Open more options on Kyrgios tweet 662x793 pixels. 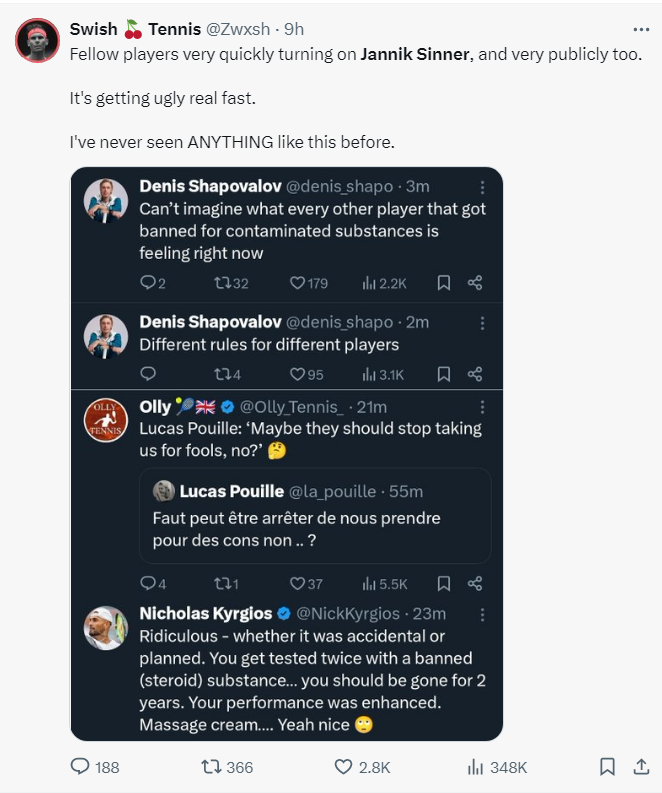click(482, 614)
